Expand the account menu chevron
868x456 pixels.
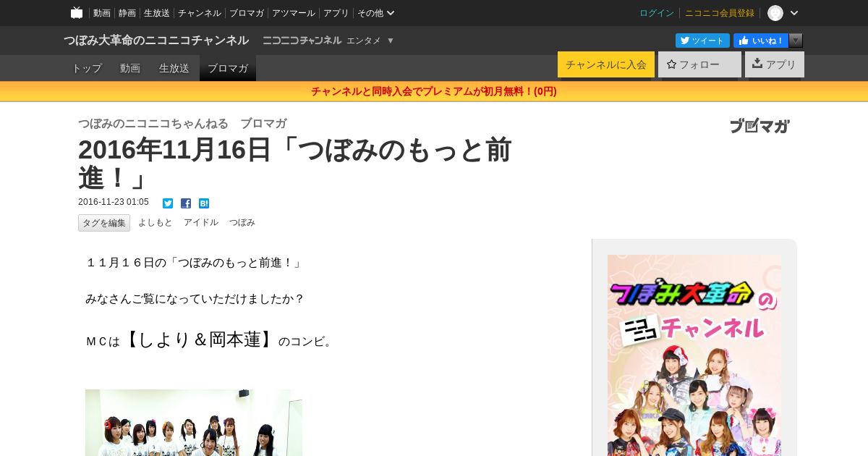pyautogui.click(x=794, y=13)
